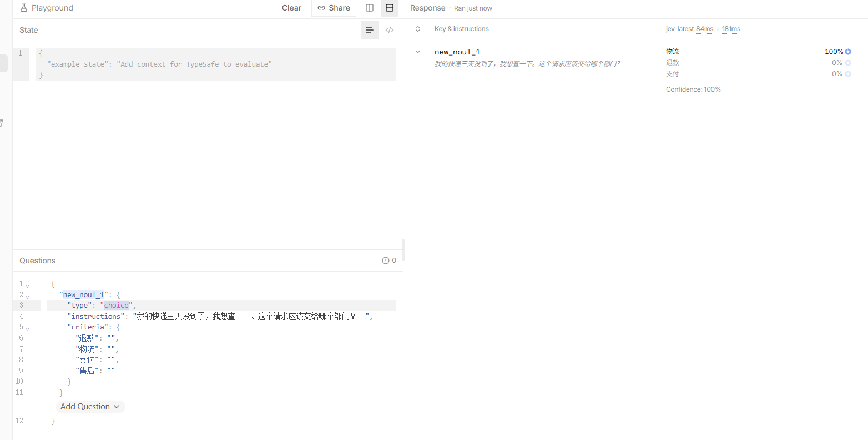Open the Questions issues indicator showing 0

(x=389, y=261)
